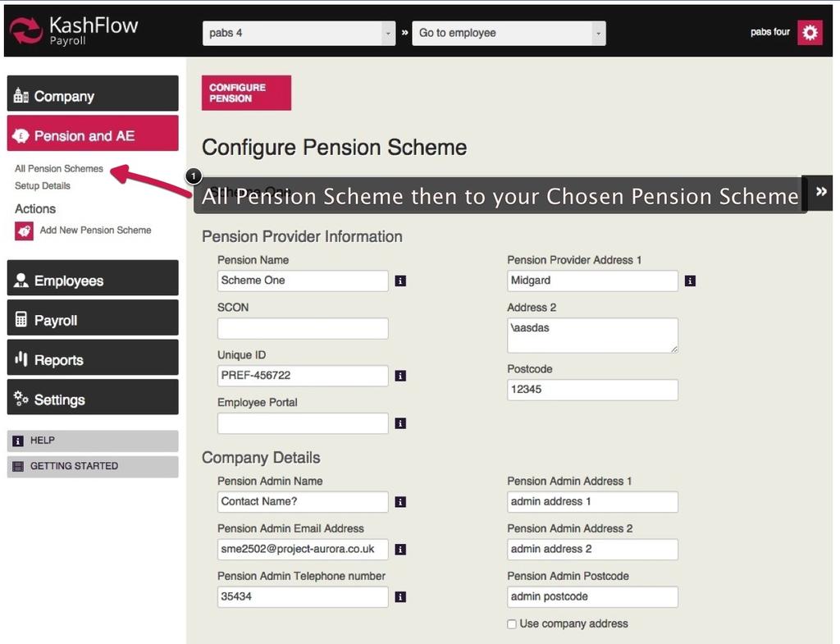This screenshot has height=644, width=840.
Task: Click info icon beside Pension Provider Address 1
Action: coord(690,281)
